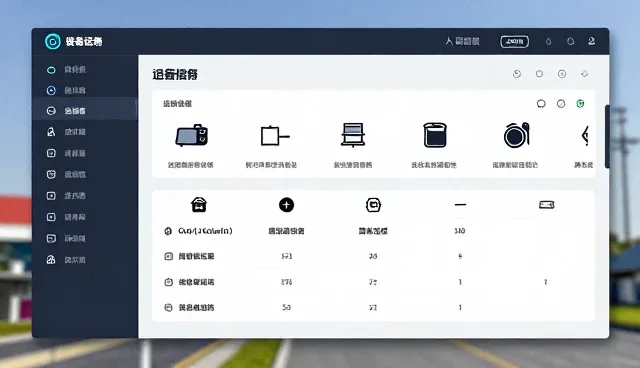Select the microwave oven device icon
The height and width of the screenshot is (368, 640).
click(x=191, y=135)
